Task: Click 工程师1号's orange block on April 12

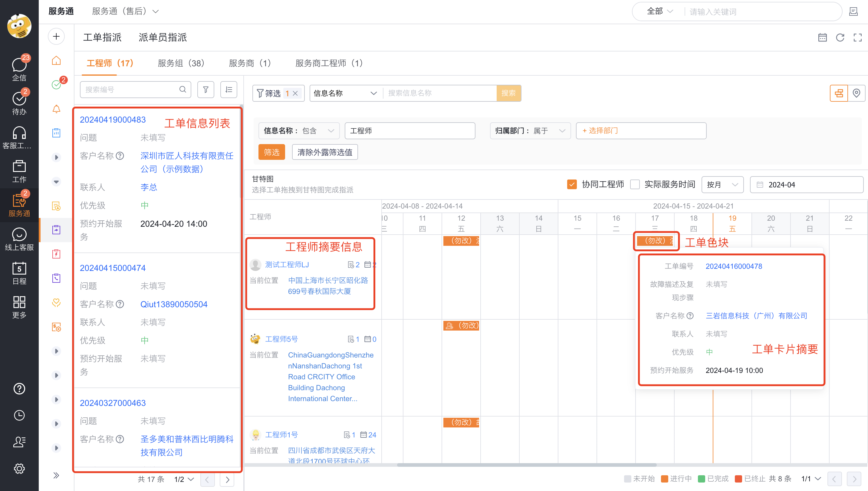Action: 461,423
